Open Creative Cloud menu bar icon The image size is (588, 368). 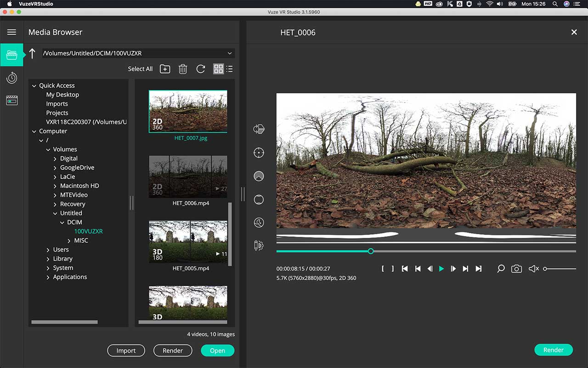439,4
